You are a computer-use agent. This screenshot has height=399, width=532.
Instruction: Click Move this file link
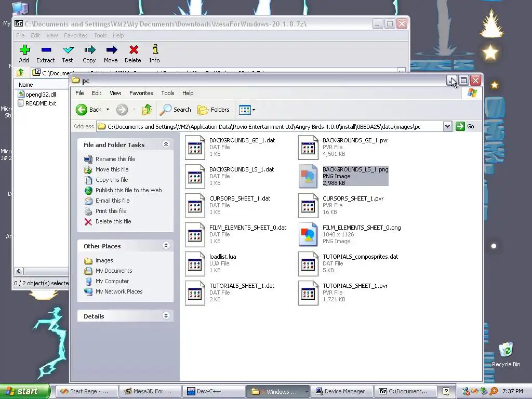(112, 169)
